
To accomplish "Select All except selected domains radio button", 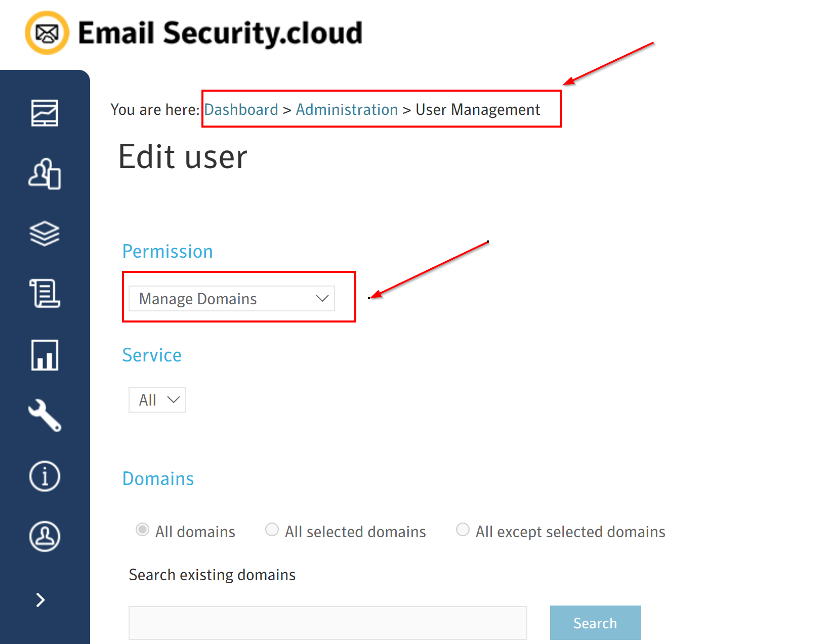I will (x=463, y=530).
